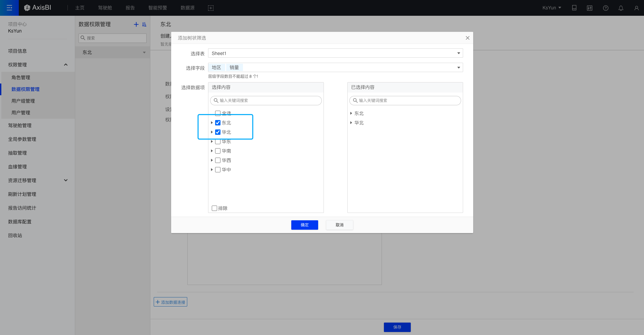
Task: Uncheck the 东北 checkbox
Action: 218,123
